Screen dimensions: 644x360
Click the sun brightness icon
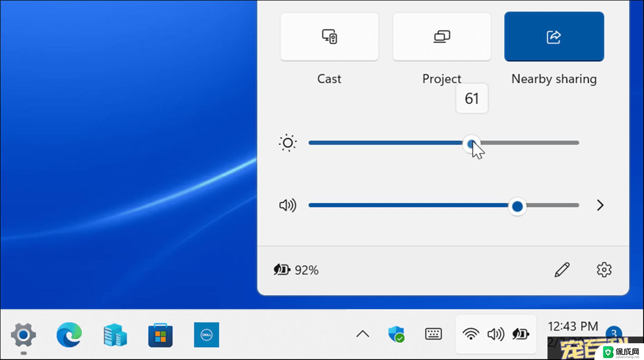click(x=288, y=143)
